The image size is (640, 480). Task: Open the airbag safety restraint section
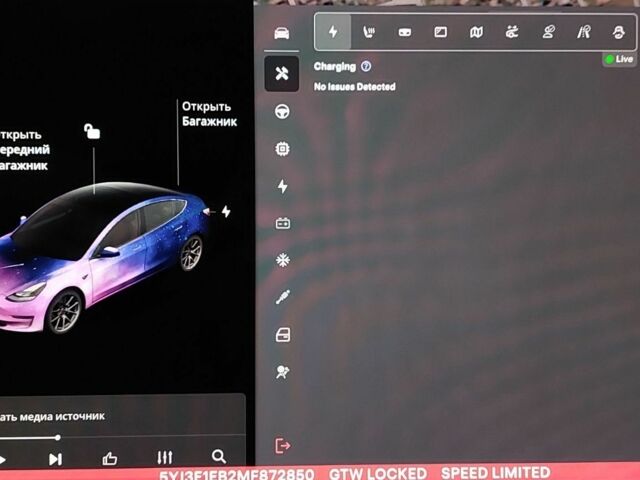point(282,372)
